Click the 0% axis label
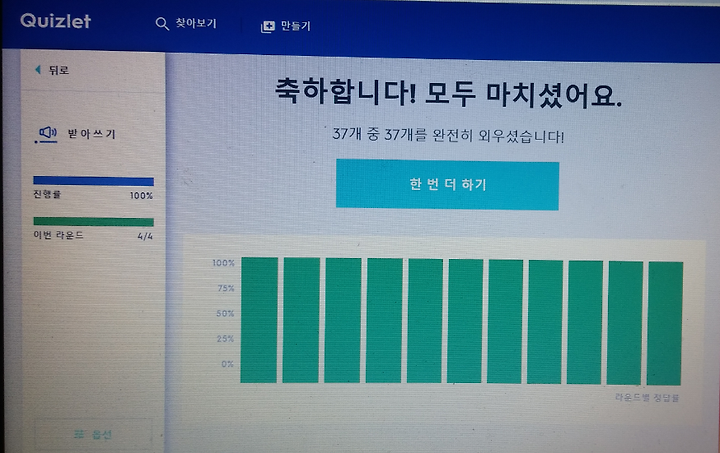720x453 pixels. [x=227, y=364]
